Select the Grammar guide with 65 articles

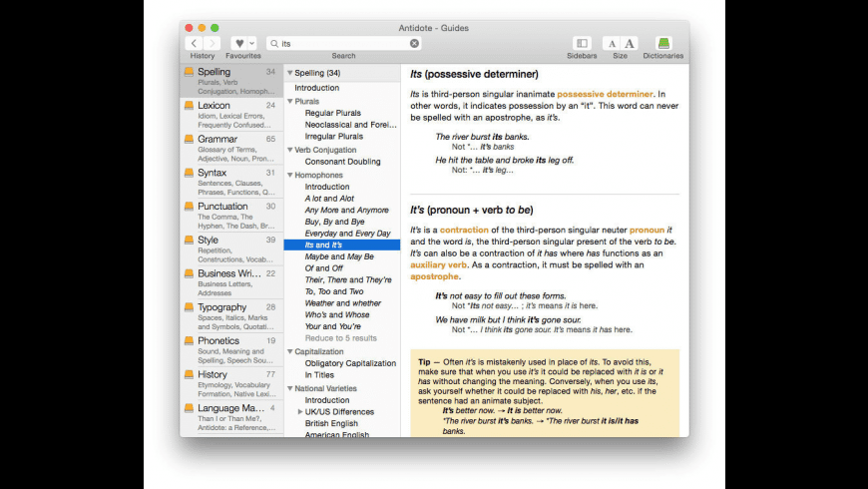(231, 148)
